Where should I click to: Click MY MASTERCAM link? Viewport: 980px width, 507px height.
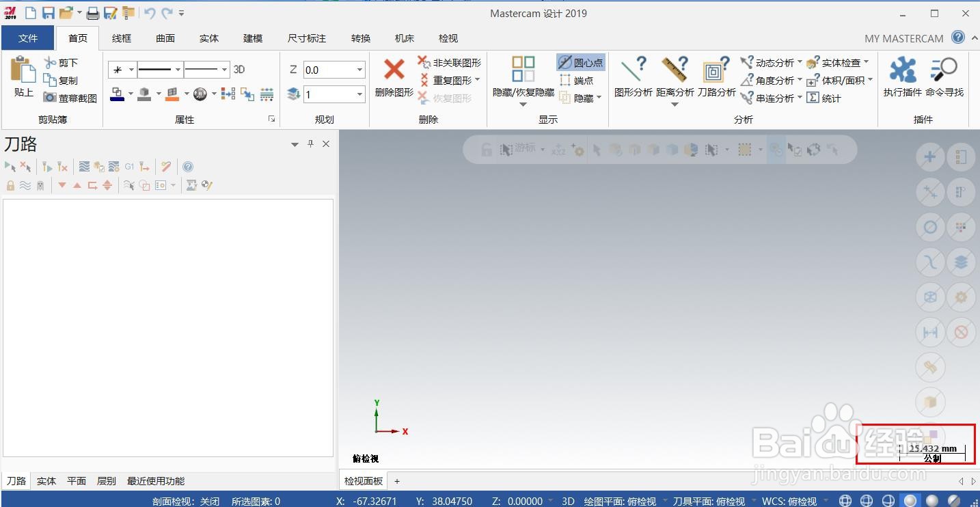(x=903, y=38)
